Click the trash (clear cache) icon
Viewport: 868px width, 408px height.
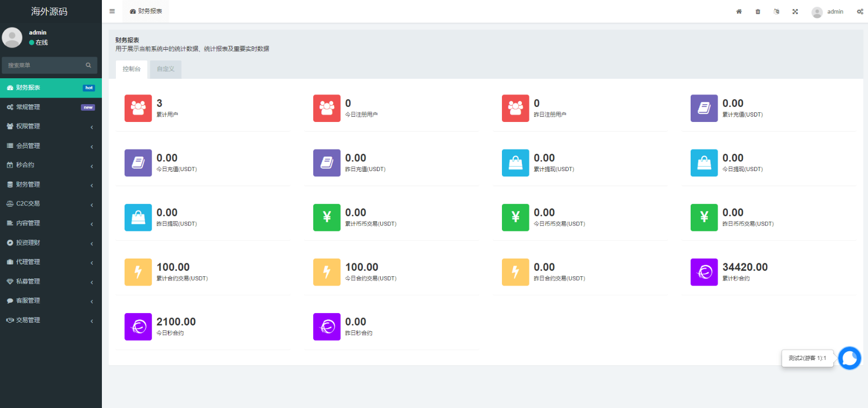[757, 11]
